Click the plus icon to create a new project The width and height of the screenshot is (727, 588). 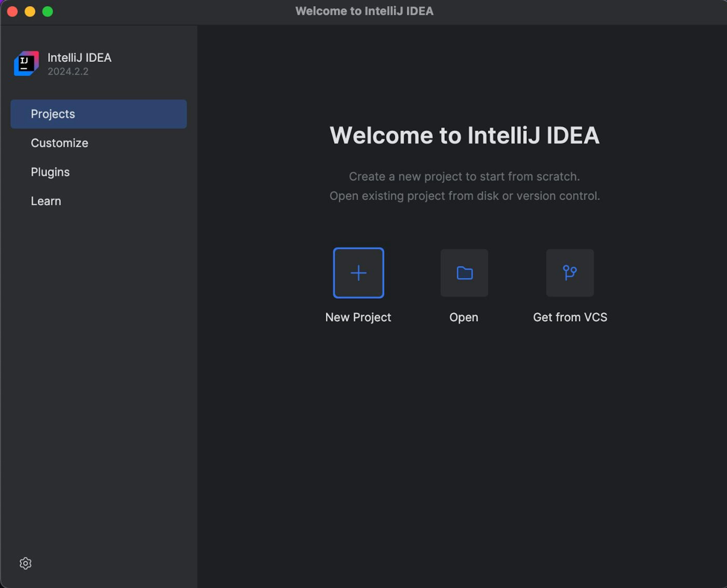click(358, 273)
